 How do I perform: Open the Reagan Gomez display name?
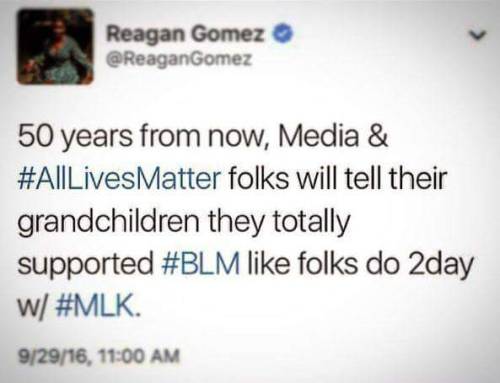(x=186, y=34)
